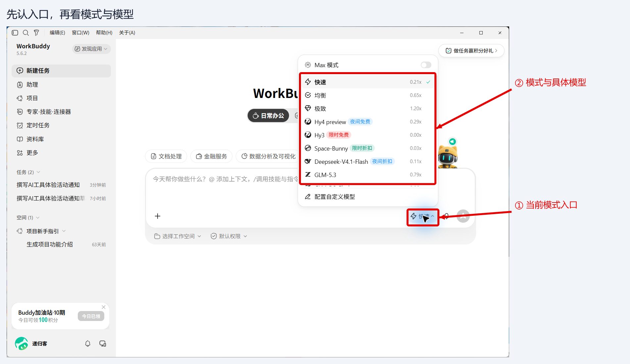Open 配置自定义模型 option
630x364 pixels.
367,197
